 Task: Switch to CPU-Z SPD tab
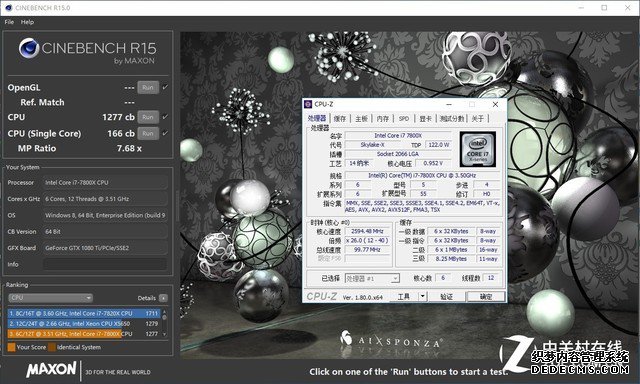(404, 119)
